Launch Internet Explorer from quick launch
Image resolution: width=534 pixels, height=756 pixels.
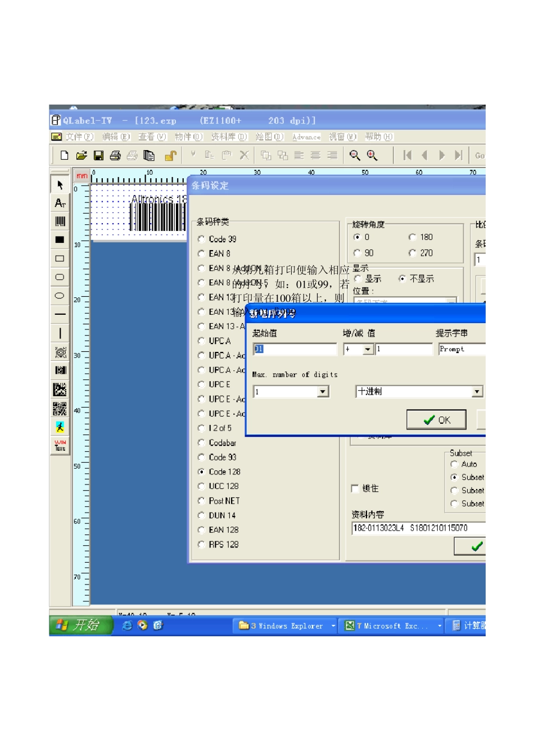point(128,625)
